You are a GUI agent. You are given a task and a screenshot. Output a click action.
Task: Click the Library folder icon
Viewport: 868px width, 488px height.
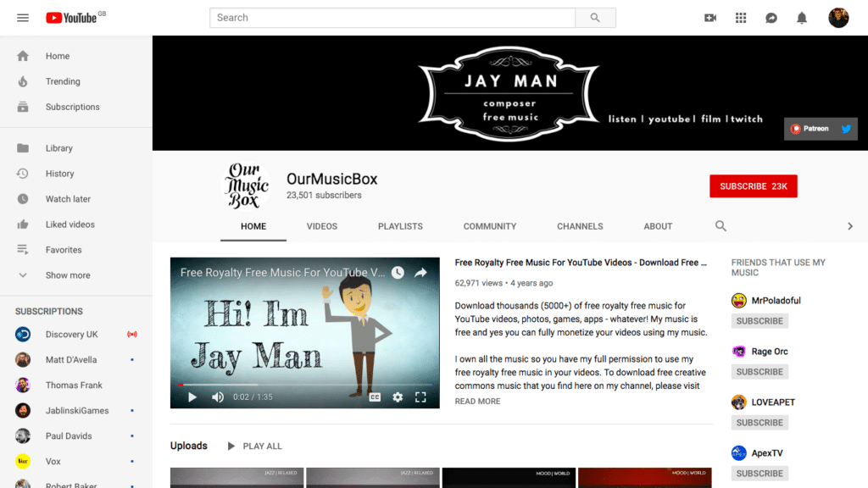[x=23, y=148]
